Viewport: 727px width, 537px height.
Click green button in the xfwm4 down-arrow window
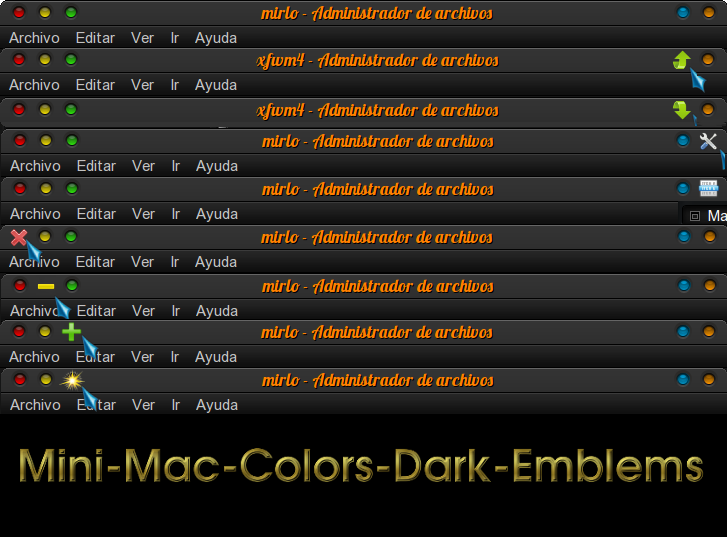(x=71, y=109)
